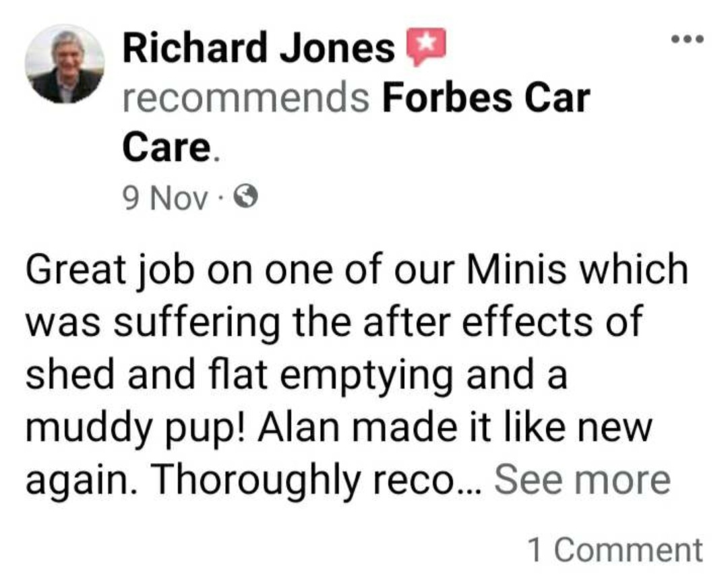Click the word Care on second line
This screenshot has width=728, height=579.
click(x=166, y=147)
